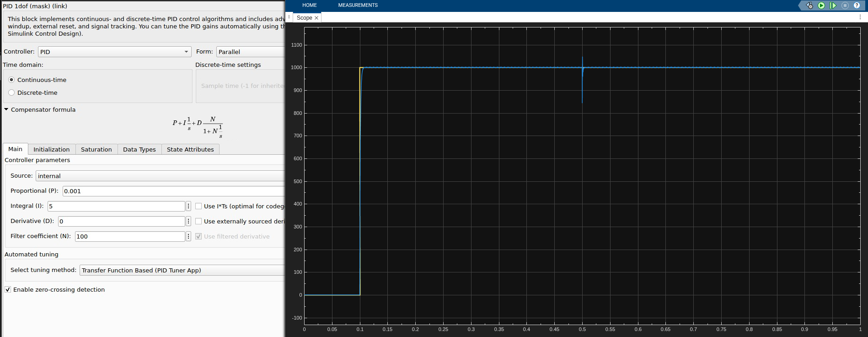Screen dimensions: 868x337
Task: Select the Continuous-time radio button
Action: (x=12, y=80)
